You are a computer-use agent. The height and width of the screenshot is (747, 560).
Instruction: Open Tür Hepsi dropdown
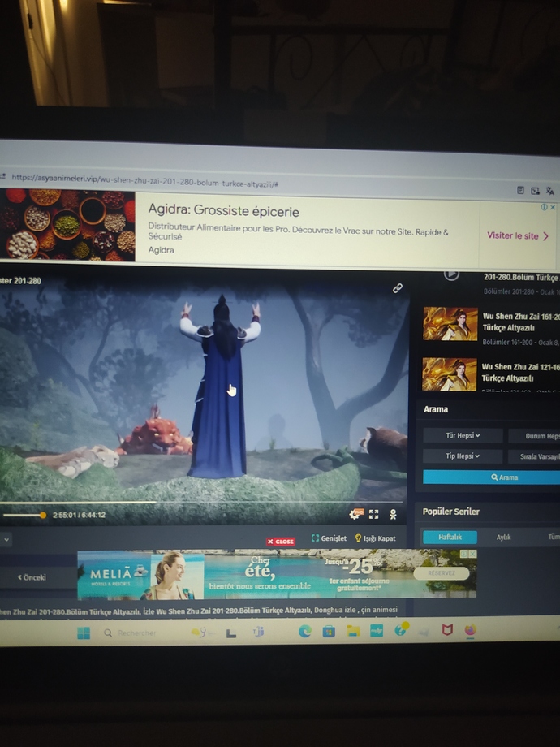(463, 435)
